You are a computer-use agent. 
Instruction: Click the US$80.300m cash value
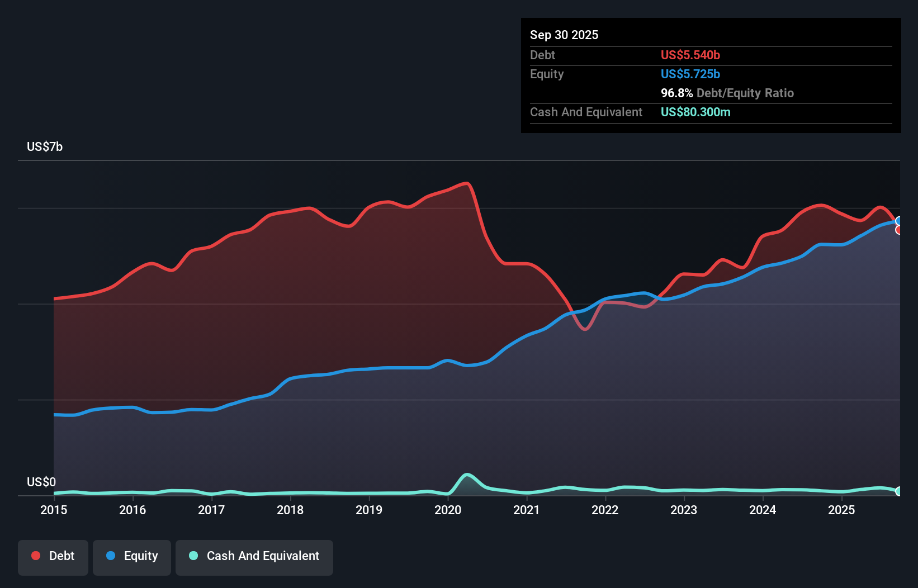pos(695,112)
